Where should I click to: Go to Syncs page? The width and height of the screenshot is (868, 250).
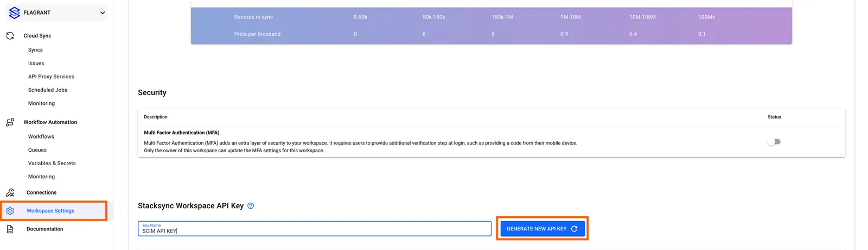pyautogui.click(x=35, y=50)
